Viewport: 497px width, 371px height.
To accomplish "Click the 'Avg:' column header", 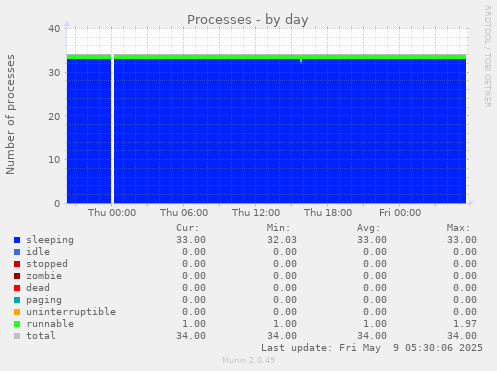I will (x=369, y=228).
